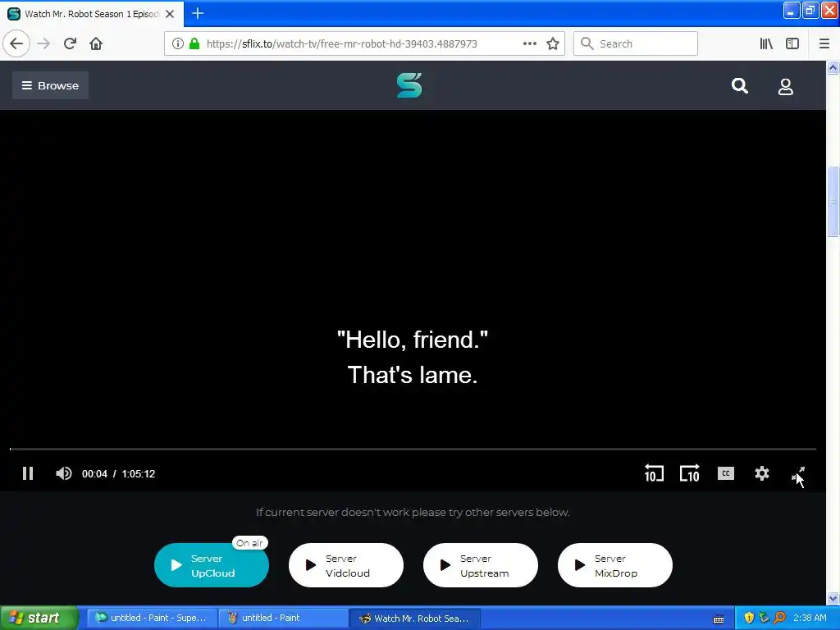Toggle fullscreen mode in the player
Image resolution: width=840 pixels, height=630 pixels.
[798, 473]
